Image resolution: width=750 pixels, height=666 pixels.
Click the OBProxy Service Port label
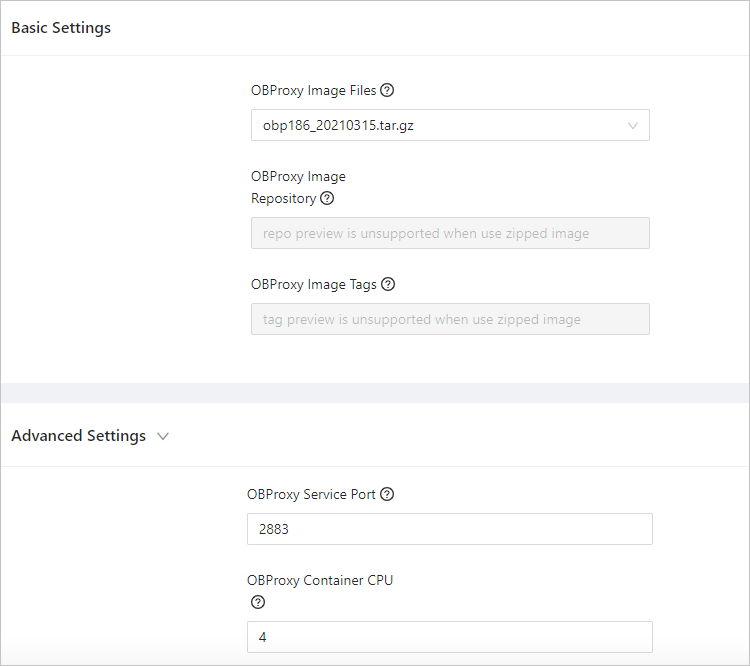[x=311, y=494]
